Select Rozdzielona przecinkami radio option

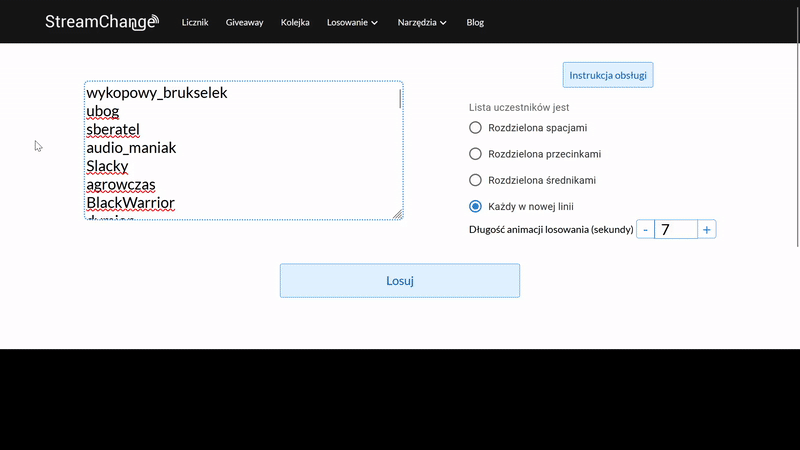476,154
